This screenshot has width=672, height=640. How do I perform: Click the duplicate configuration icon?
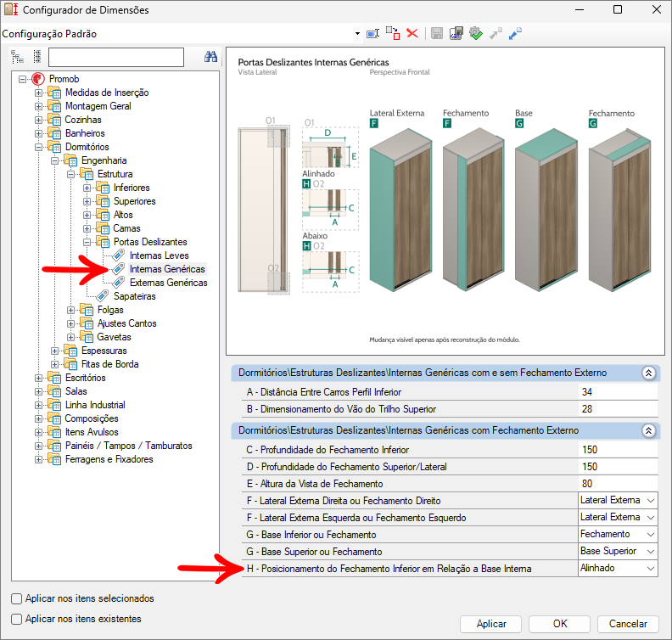393,34
